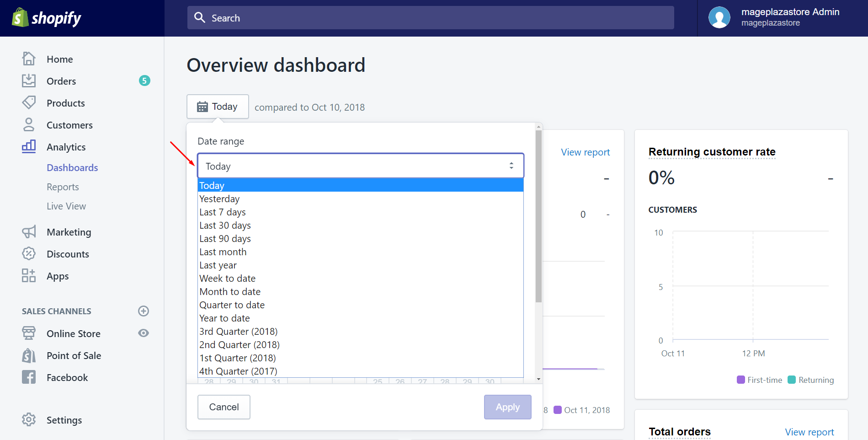View Online Store via eye icon

pyautogui.click(x=144, y=333)
